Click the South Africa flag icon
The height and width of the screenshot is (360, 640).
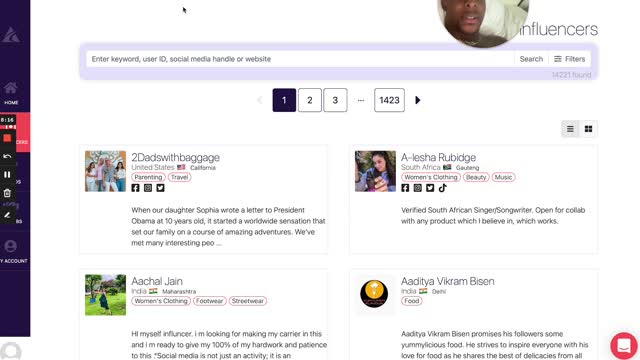pos(447,167)
